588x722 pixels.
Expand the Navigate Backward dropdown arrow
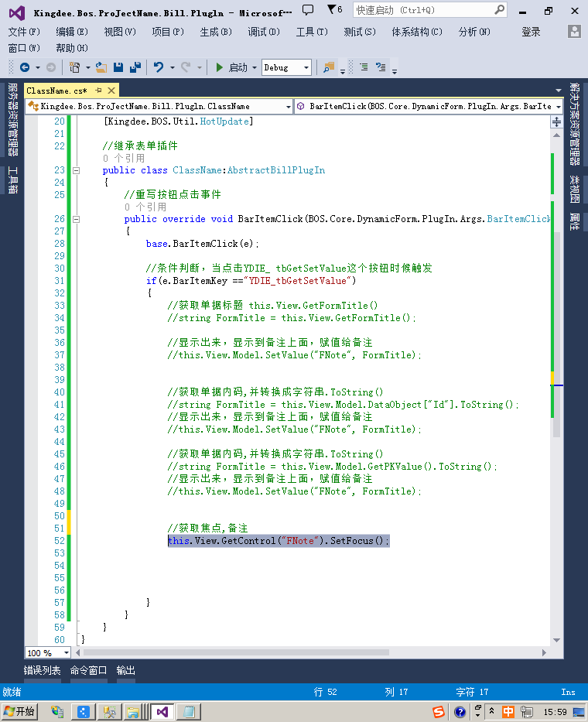pyautogui.click(x=38, y=67)
